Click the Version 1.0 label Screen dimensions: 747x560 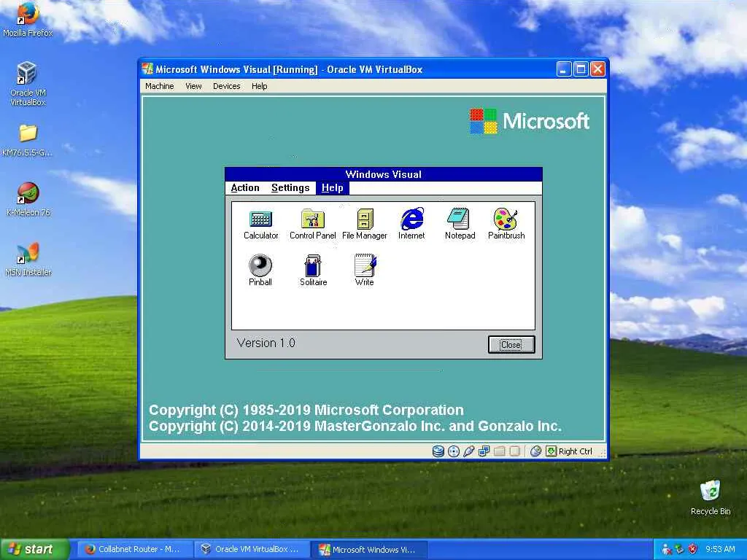click(x=266, y=343)
